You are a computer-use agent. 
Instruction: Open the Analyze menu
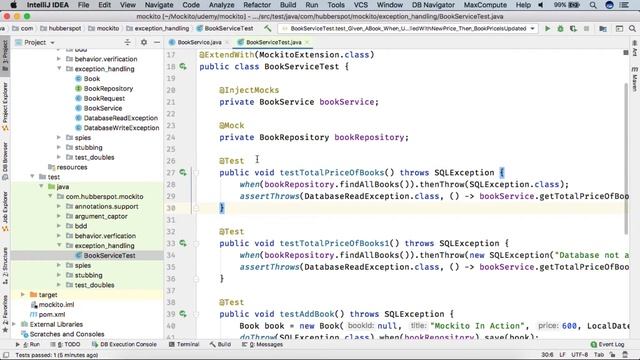tap(221, 5)
